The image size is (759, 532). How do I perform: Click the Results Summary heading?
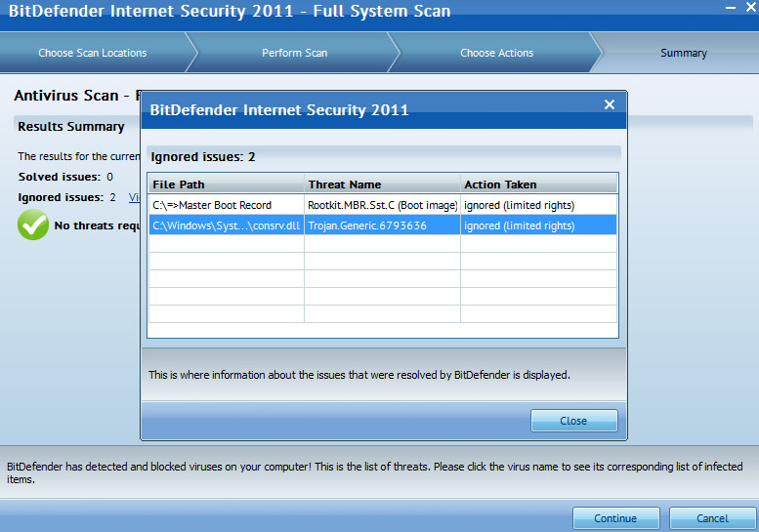point(71,127)
